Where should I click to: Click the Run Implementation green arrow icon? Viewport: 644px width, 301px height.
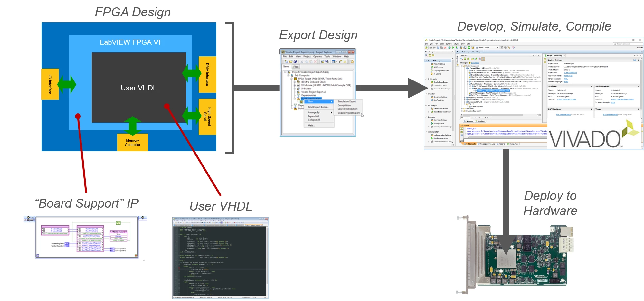point(432,138)
